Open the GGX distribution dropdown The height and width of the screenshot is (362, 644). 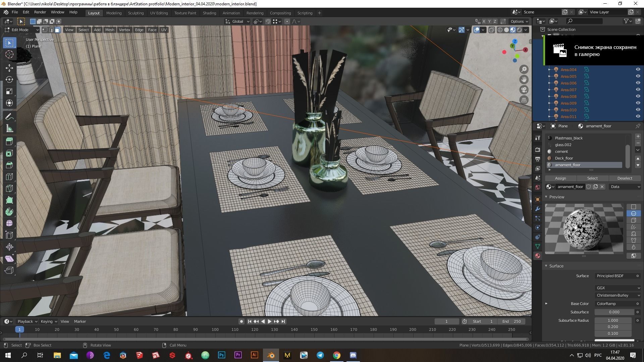[618, 288]
